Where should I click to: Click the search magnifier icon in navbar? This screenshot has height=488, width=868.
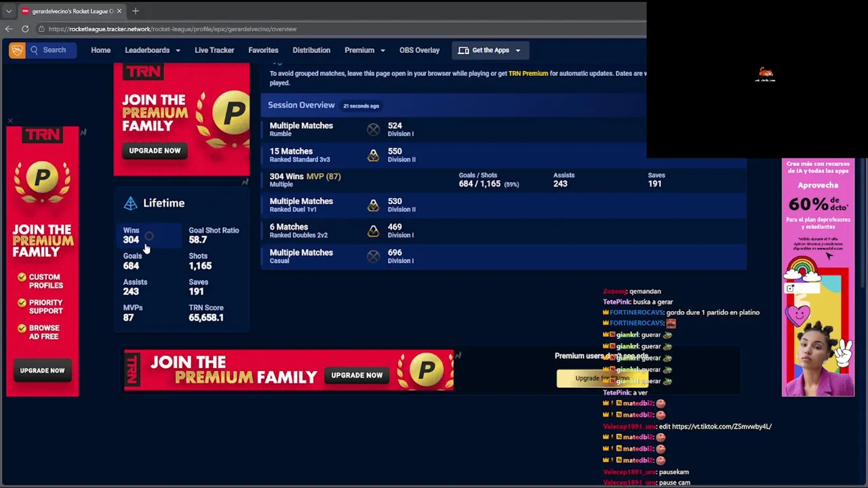(34, 50)
